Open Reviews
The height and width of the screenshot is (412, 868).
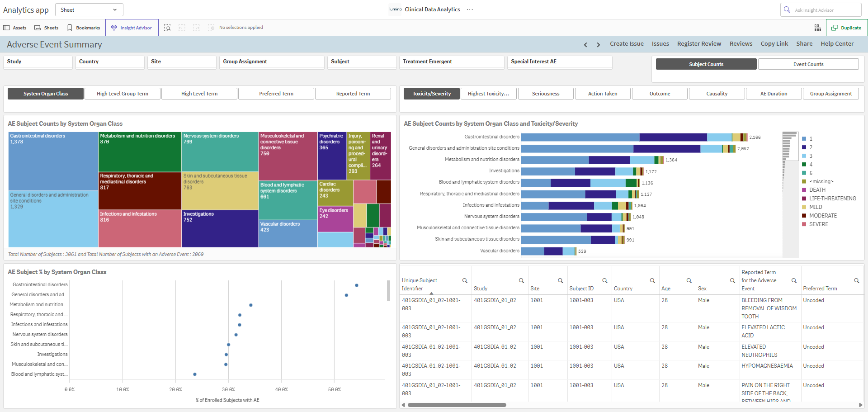click(x=741, y=44)
